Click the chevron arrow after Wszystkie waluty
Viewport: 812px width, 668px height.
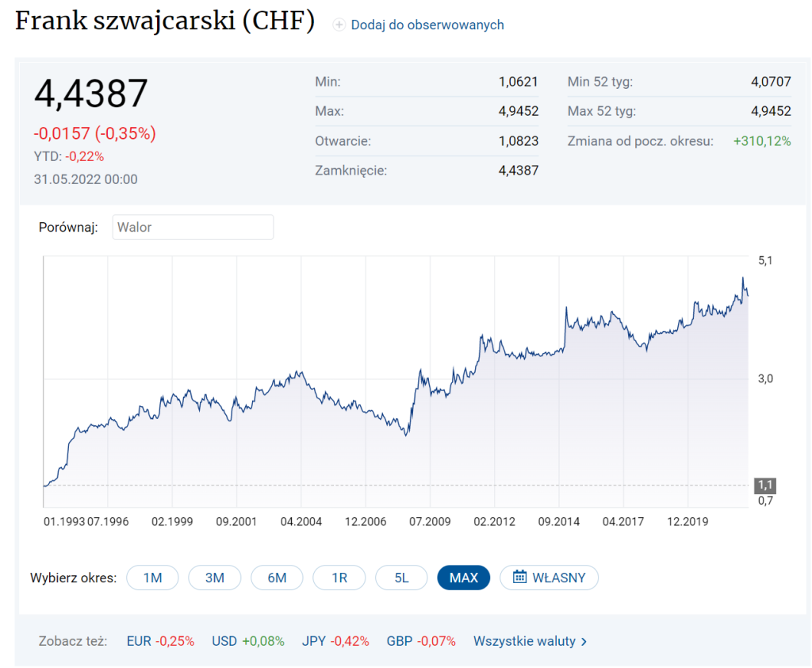[584, 641]
